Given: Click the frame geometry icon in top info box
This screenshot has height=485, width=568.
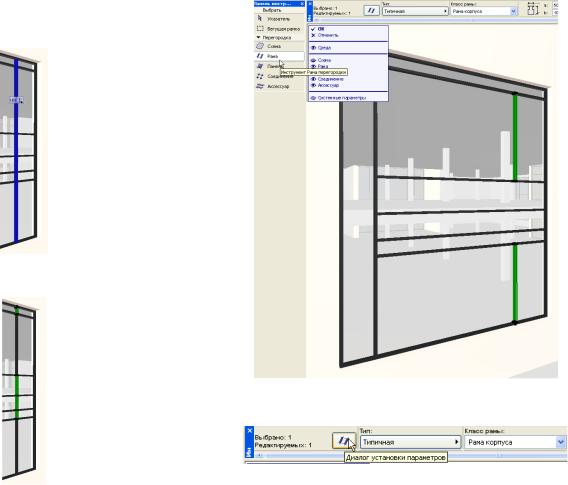Looking at the screenshot, I should (533, 8).
